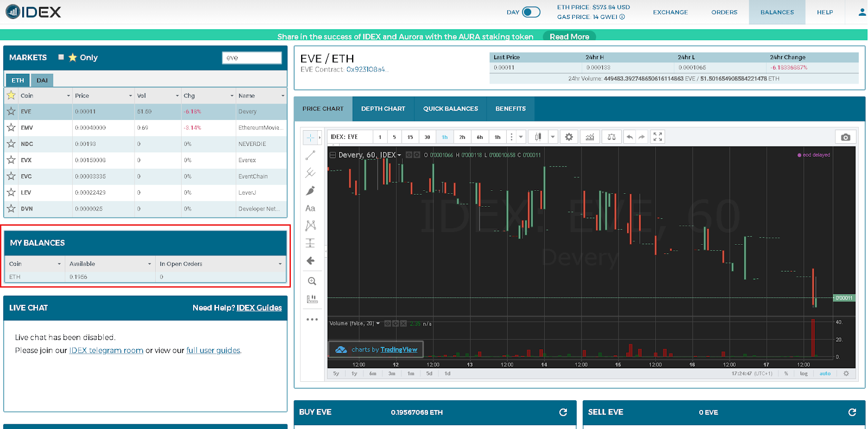Open the IDEX Guides link
The image size is (868, 429).
(x=259, y=308)
